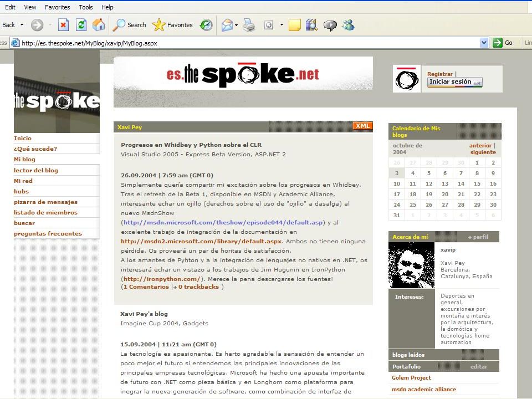Go to Home page icon
This screenshot has height=399, width=532.
[x=99, y=25]
